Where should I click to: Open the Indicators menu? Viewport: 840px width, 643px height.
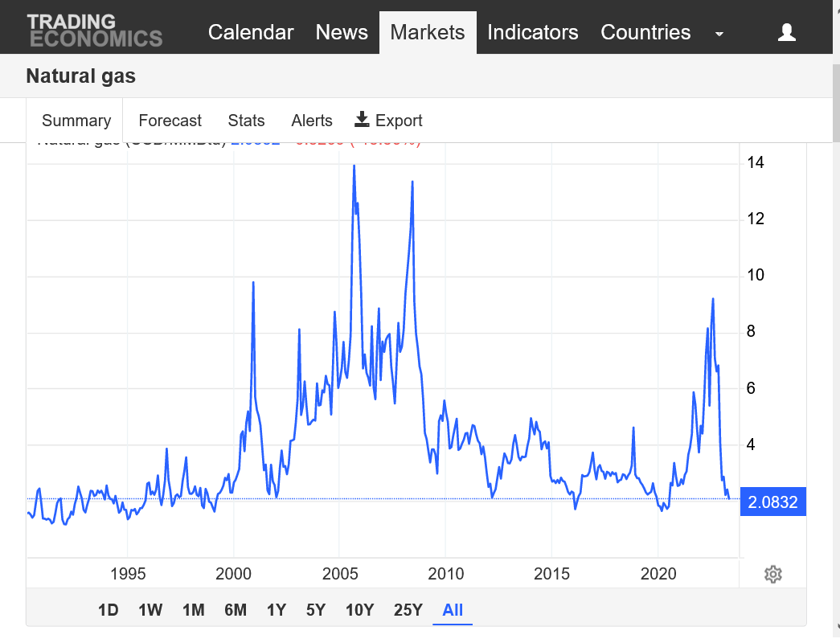click(532, 32)
